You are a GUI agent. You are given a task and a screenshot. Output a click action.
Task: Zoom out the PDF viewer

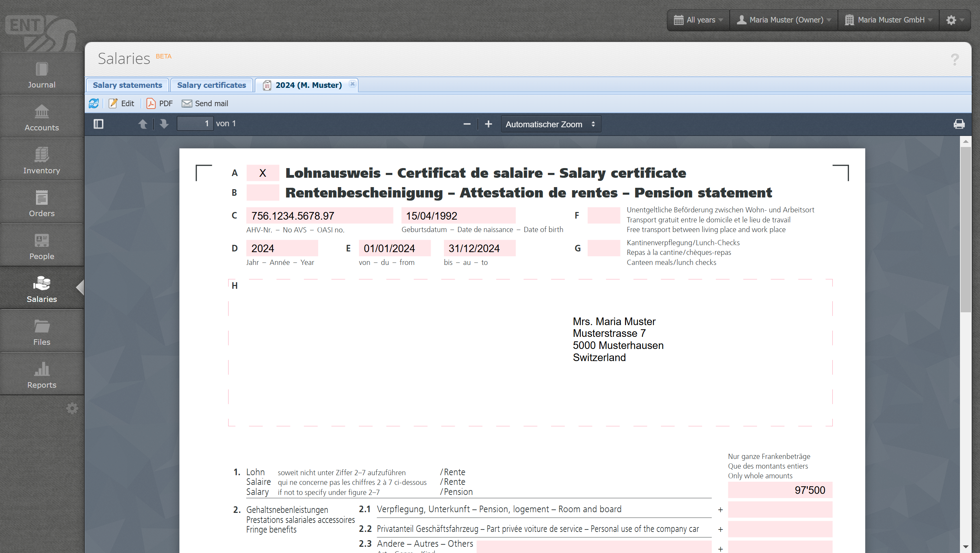point(467,124)
